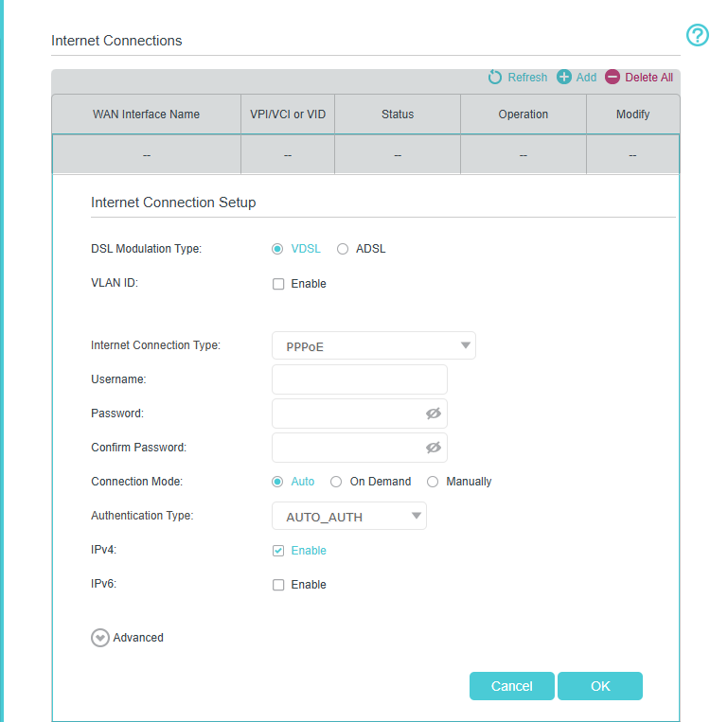The height and width of the screenshot is (722, 728).
Task: Expand the Advanced settings section
Action: coord(100,638)
